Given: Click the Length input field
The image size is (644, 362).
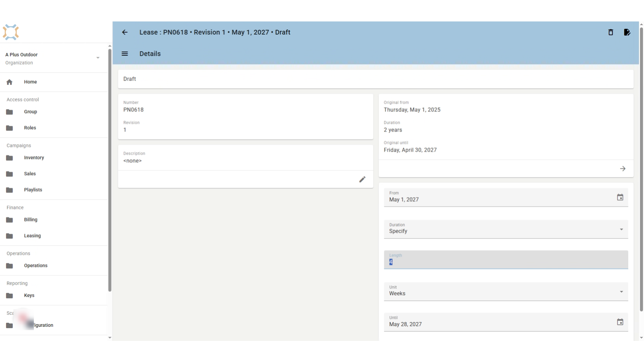Looking at the screenshot, I should coord(506,260).
